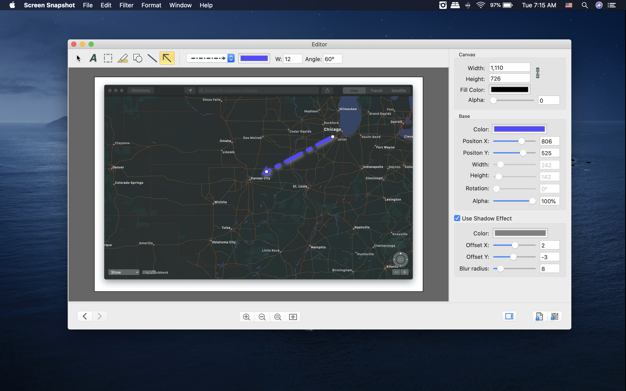
Task: Select the highlighted arrow tool
Action: (x=167, y=58)
